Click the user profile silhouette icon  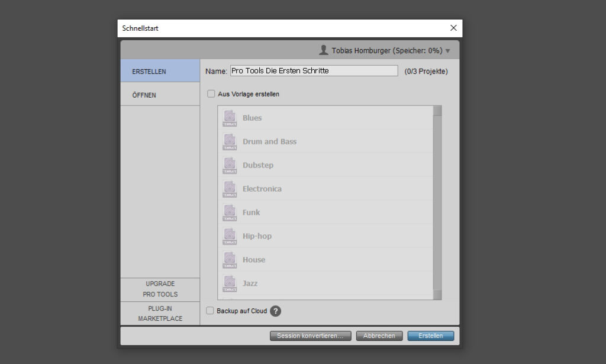[x=324, y=50]
